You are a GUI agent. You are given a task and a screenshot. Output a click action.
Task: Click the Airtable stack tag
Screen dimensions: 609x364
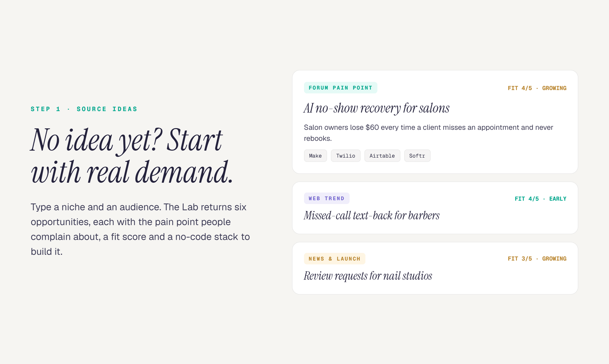tap(382, 156)
